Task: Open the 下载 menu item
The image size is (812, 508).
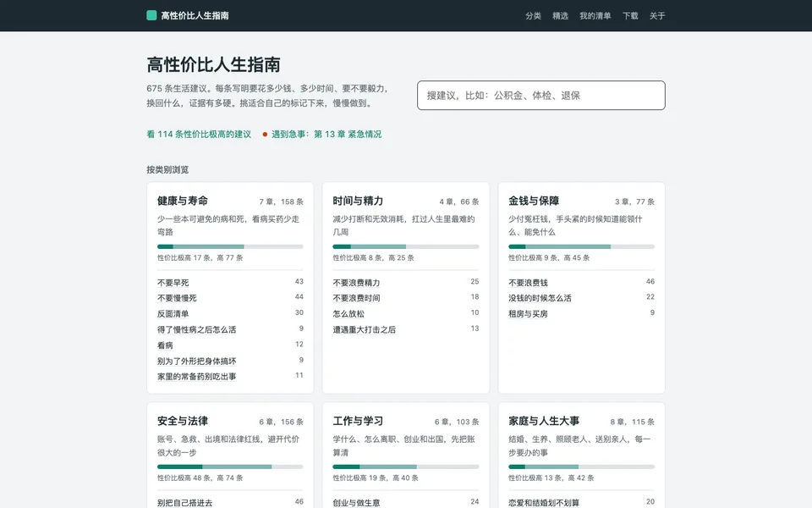Action: pos(630,16)
